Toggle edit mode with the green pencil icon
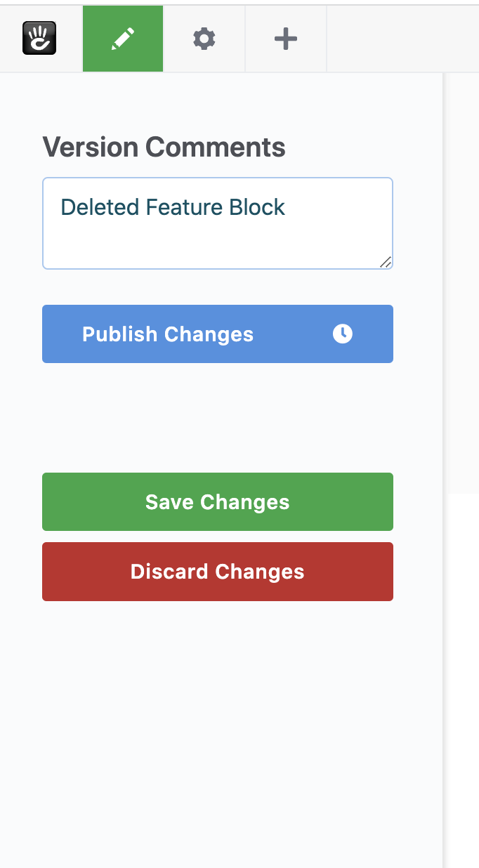The height and width of the screenshot is (868, 479). (122, 39)
